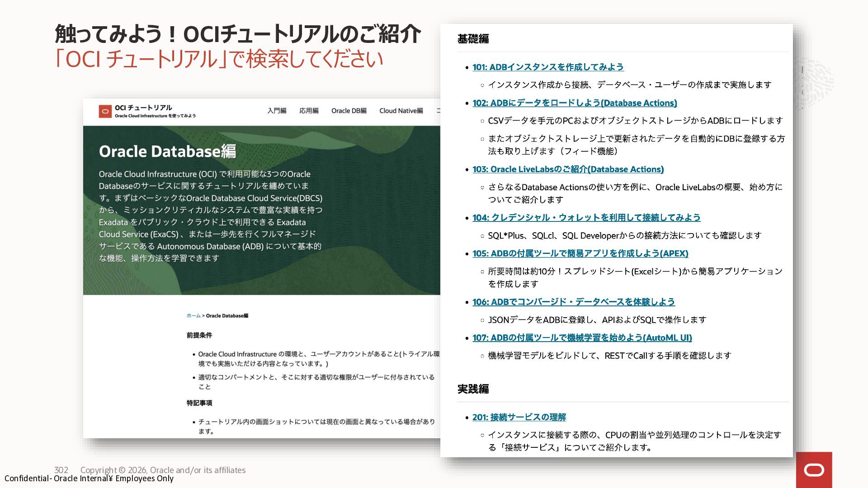This screenshot has width=868, height=488.
Task: Click the Oracle Database編 hero banner heading
Action: point(167,151)
